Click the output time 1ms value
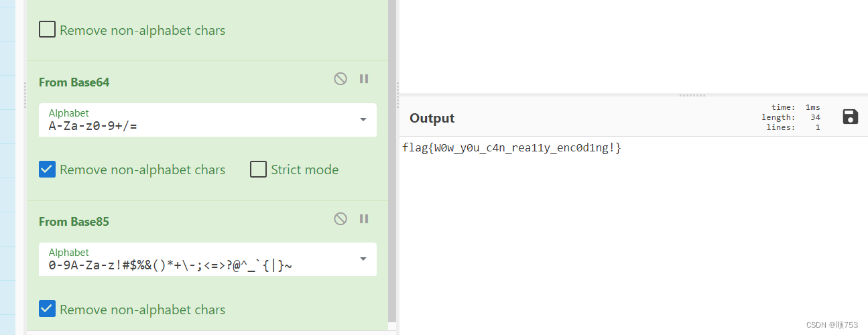Screen dimensions: 868x335 (812, 107)
